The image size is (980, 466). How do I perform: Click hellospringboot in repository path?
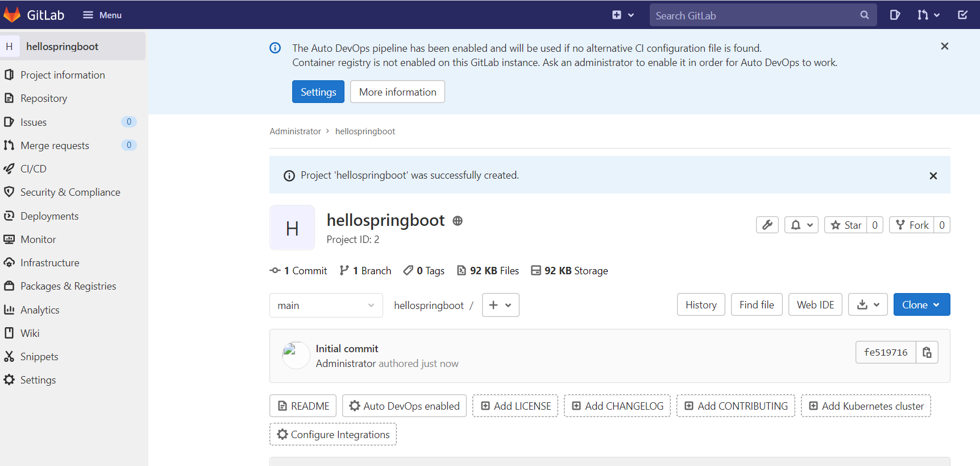[429, 306]
